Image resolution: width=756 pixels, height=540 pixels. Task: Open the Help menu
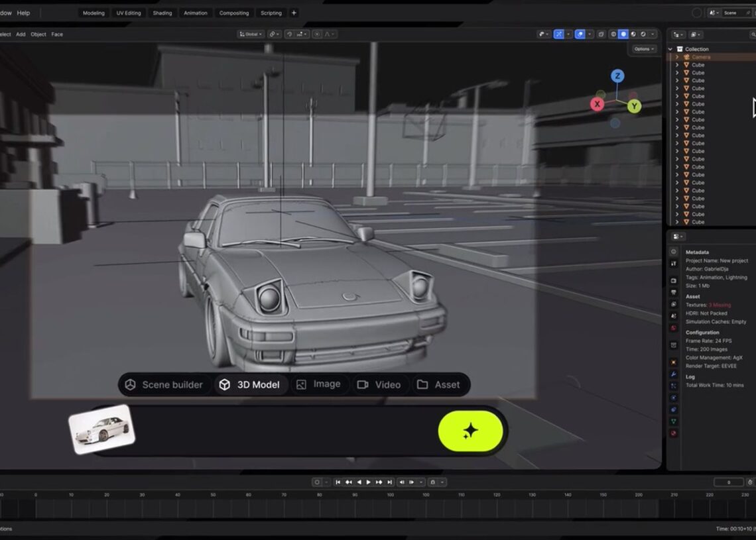click(x=24, y=13)
